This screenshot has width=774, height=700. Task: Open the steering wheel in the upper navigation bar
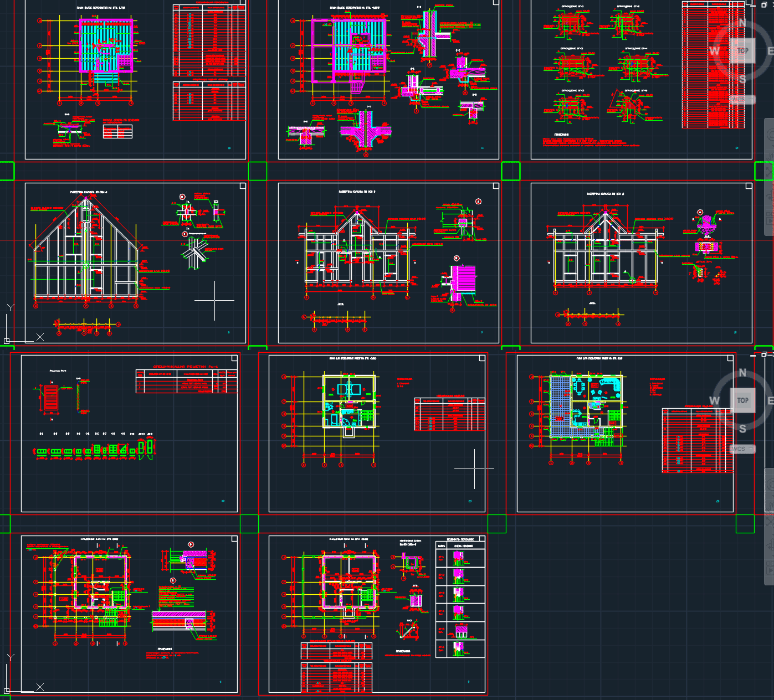[x=770, y=135]
